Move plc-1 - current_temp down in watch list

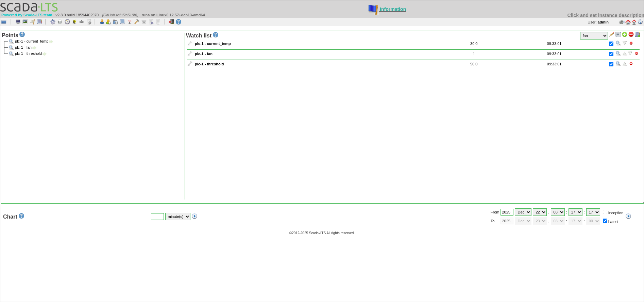625,43
